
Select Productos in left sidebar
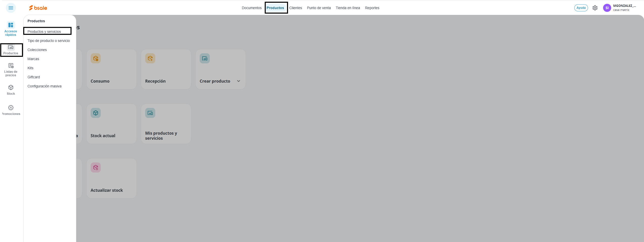[x=11, y=50]
